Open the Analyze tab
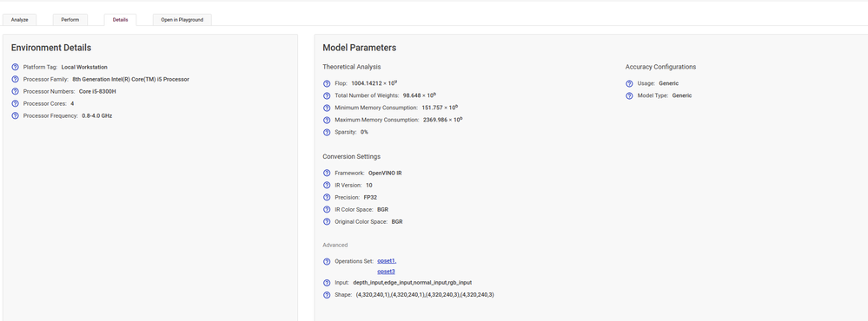This screenshot has height=321, width=868. coord(19,20)
